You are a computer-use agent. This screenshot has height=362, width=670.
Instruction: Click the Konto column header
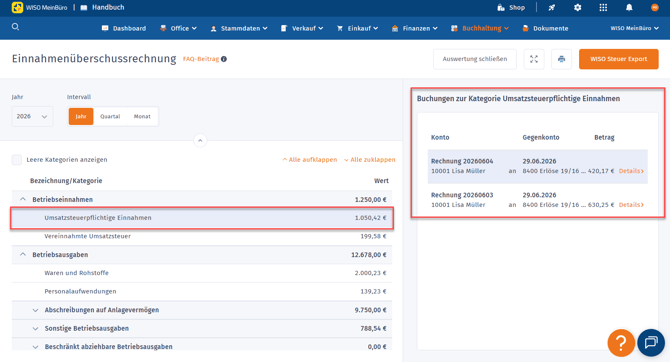(440, 137)
